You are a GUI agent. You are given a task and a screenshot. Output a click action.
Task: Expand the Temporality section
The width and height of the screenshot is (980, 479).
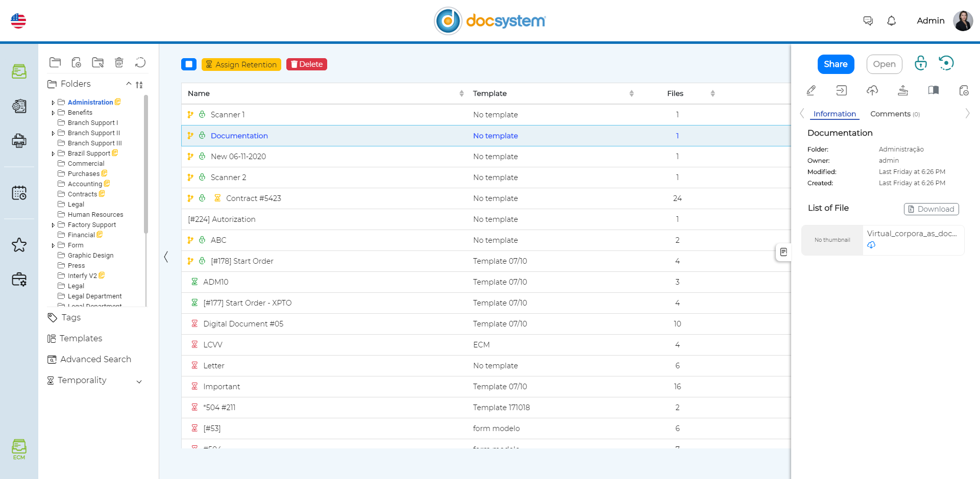point(139,382)
